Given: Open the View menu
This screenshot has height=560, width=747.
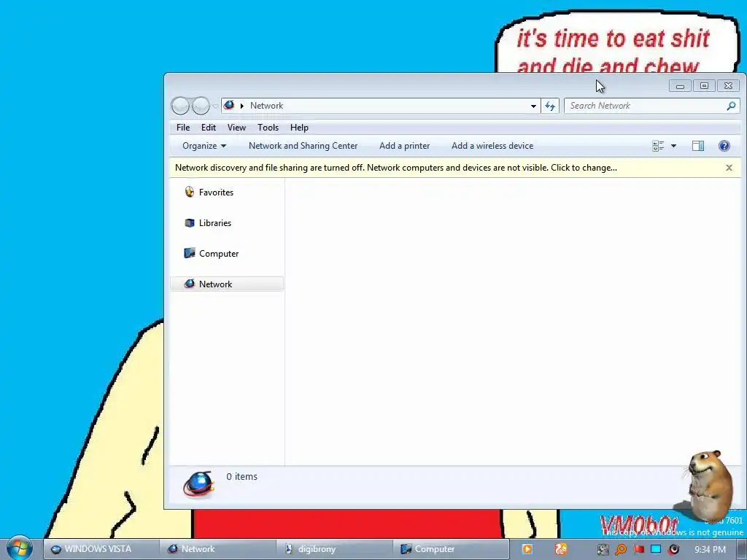Looking at the screenshot, I should pyautogui.click(x=236, y=127).
